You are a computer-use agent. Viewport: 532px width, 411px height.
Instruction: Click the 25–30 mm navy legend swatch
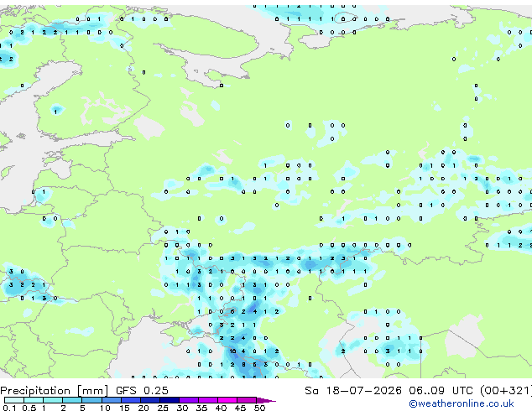click(169, 400)
